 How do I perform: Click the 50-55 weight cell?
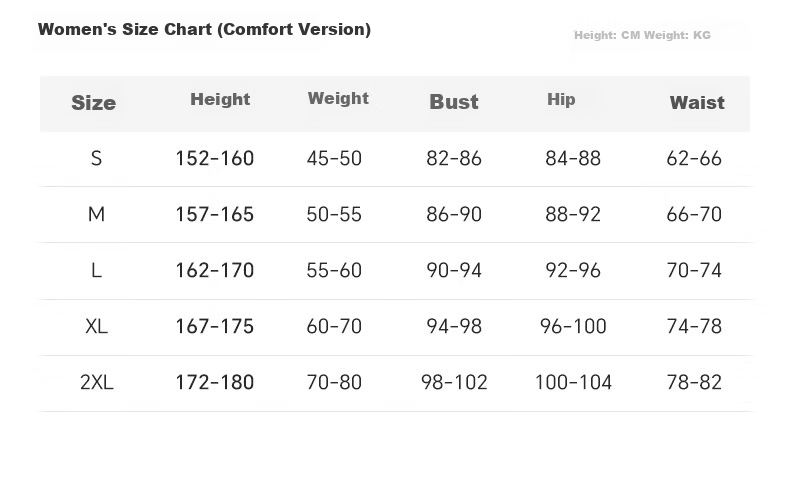[334, 215]
